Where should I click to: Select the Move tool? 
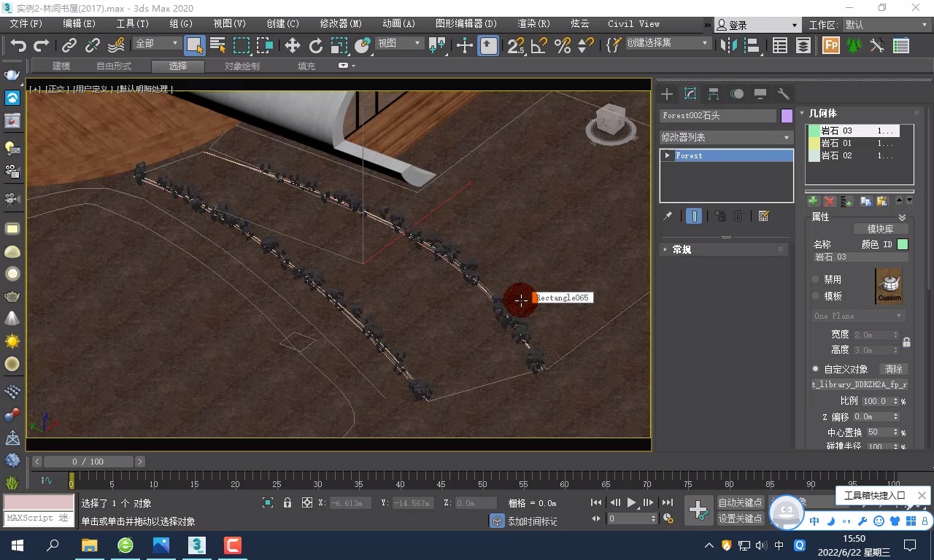tap(292, 45)
